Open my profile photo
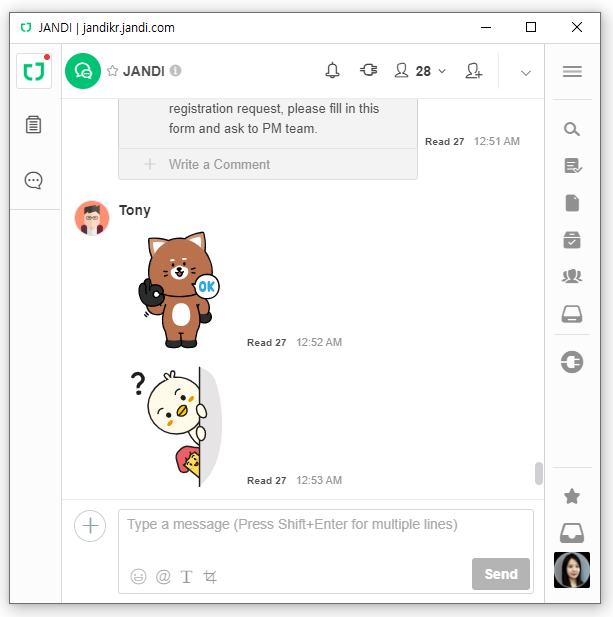The width and height of the screenshot is (613, 617). (x=572, y=570)
